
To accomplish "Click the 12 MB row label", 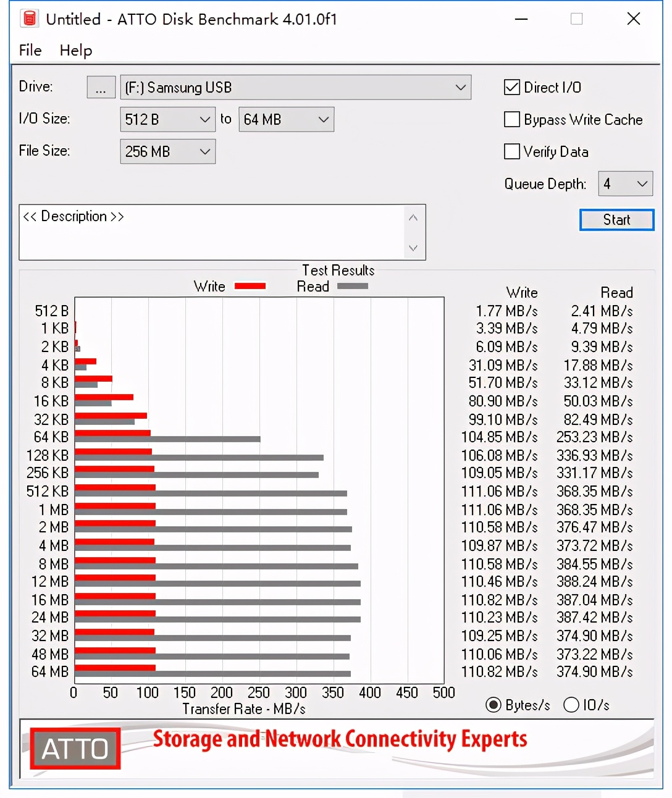I will click(x=50, y=581).
